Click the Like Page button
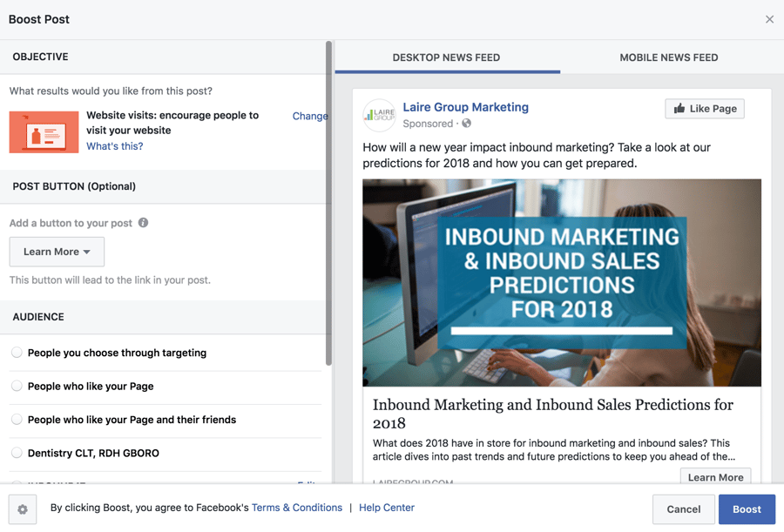The height and width of the screenshot is (532, 784). 705,109
